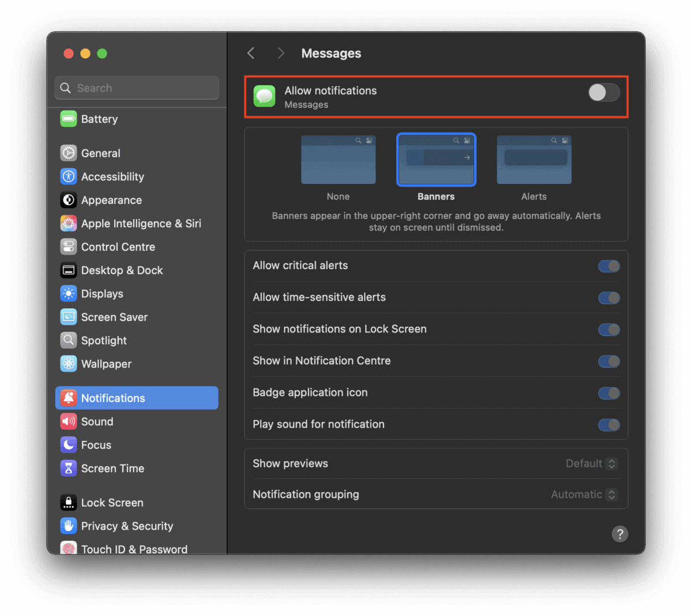This screenshot has width=692, height=616.
Task: Open Sound settings
Action: 137,422
